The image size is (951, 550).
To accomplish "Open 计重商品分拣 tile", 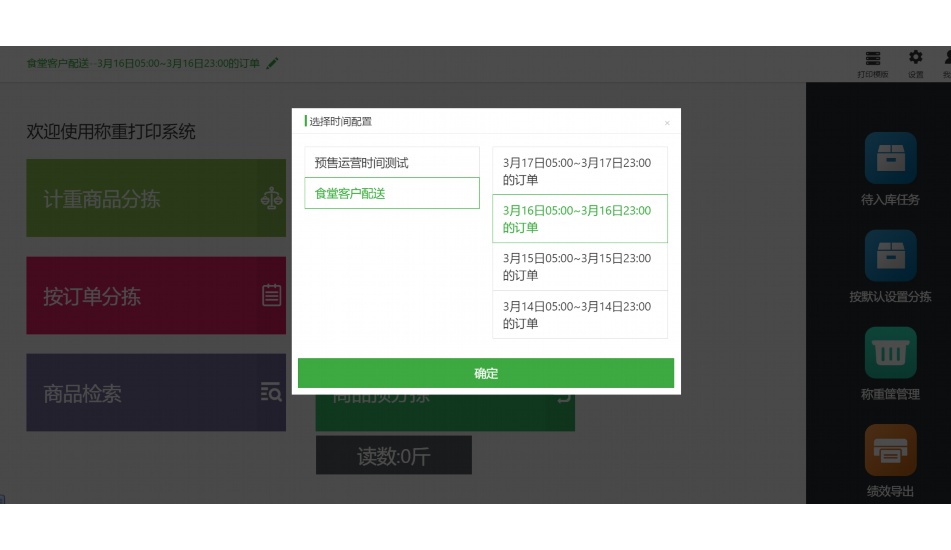I will click(156, 199).
